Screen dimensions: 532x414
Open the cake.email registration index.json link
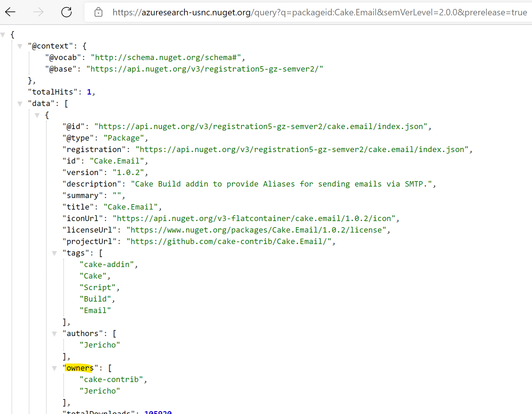click(x=262, y=126)
